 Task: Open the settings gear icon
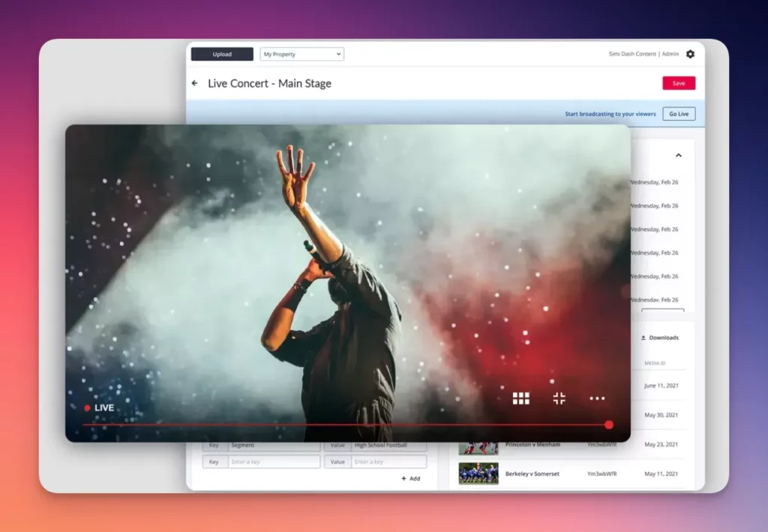click(x=690, y=54)
